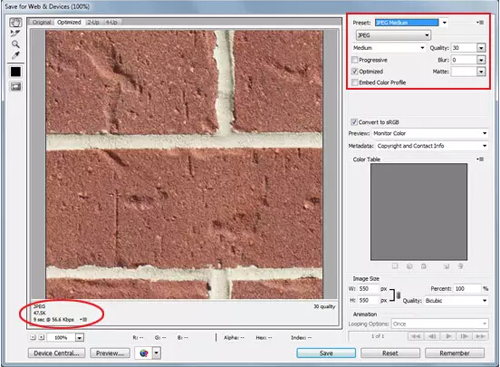The image size is (500, 367).
Task: Open the Optimize flyout menu icon
Action: (480, 22)
